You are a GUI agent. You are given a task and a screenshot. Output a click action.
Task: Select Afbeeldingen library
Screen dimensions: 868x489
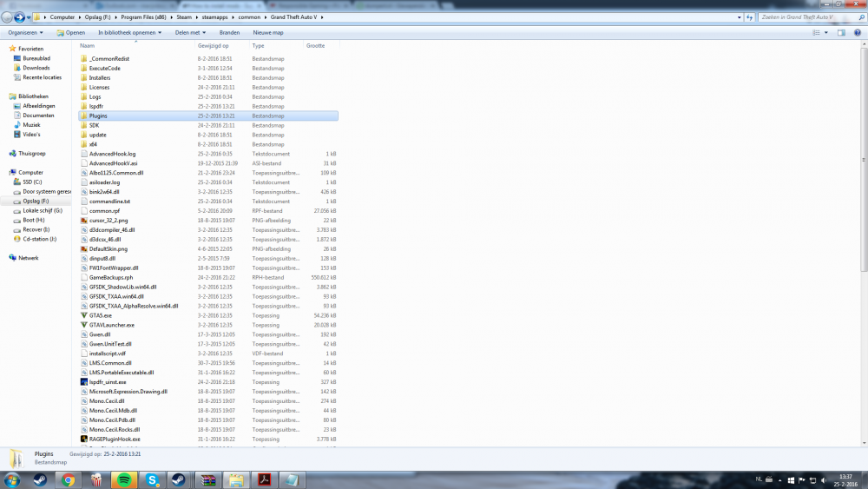(39, 106)
